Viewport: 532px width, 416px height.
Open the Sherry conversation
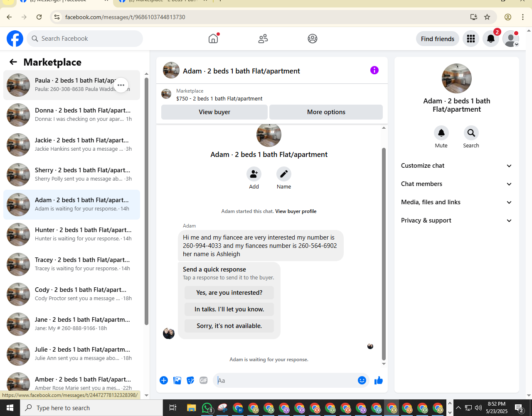[71, 175]
